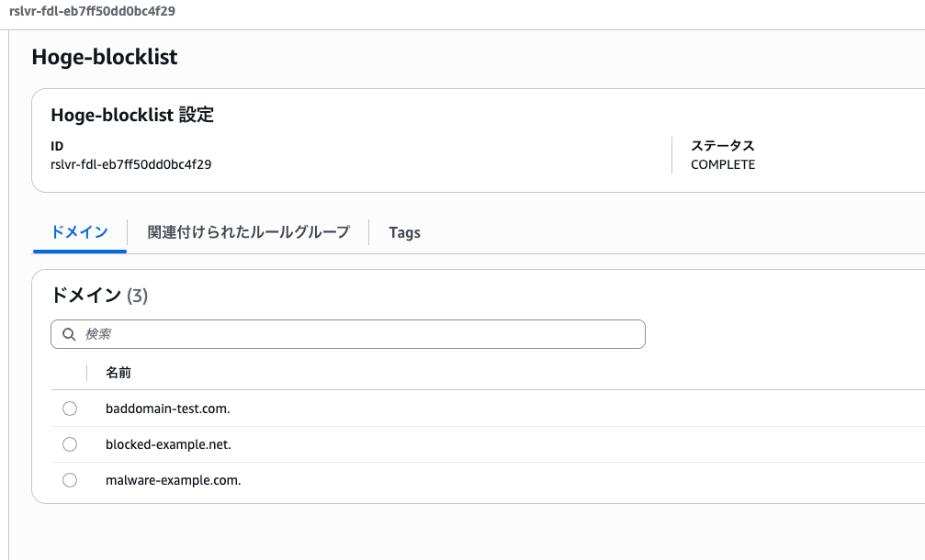Click the ID value in the settings panel

pos(131,164)
